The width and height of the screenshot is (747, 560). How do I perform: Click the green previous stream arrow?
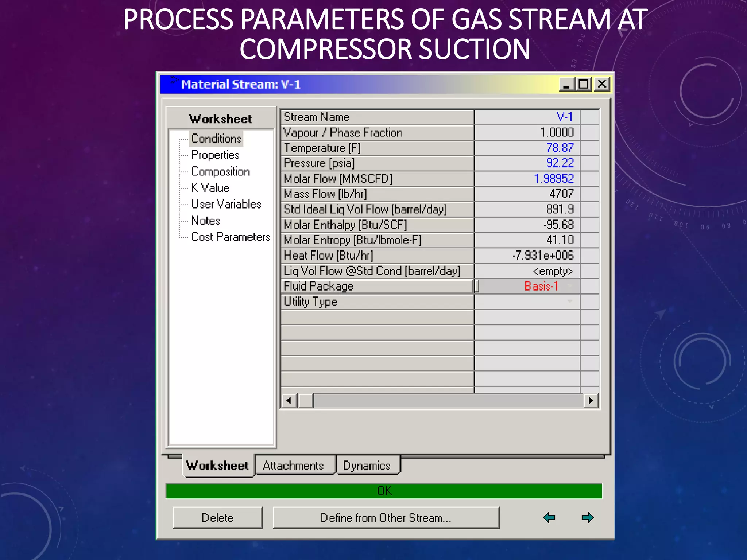[549, 517]
